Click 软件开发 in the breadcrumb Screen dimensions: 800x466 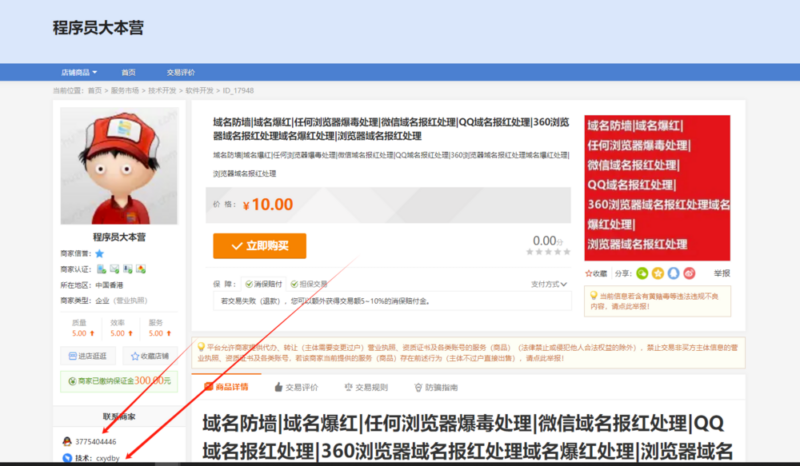pyautogui.click(x=199, y=90)
